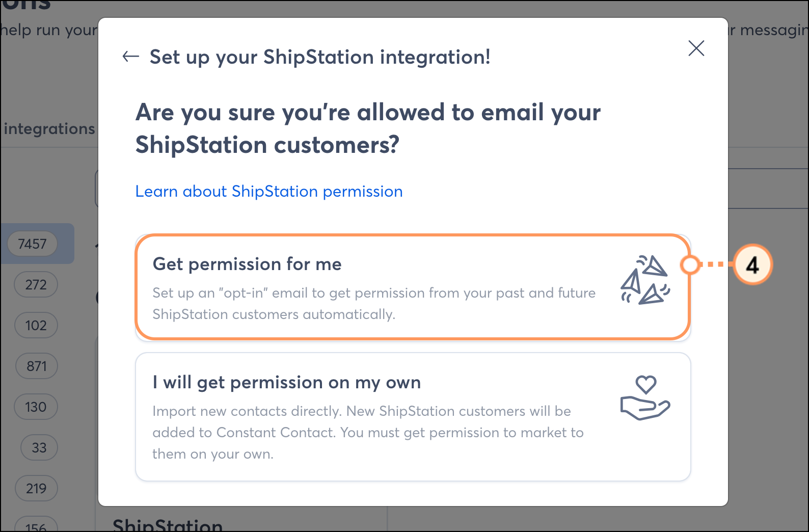The height and width of the screenshot is (532, 809).
Task: Choose I will get permission on my own
Action: 413,417
